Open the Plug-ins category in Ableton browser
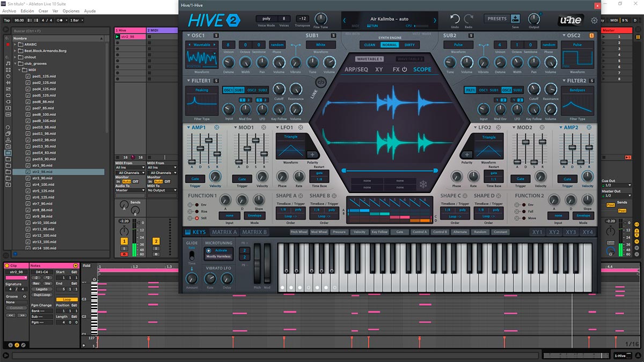The width and height of the screenshot is (644, 362). 8,102
